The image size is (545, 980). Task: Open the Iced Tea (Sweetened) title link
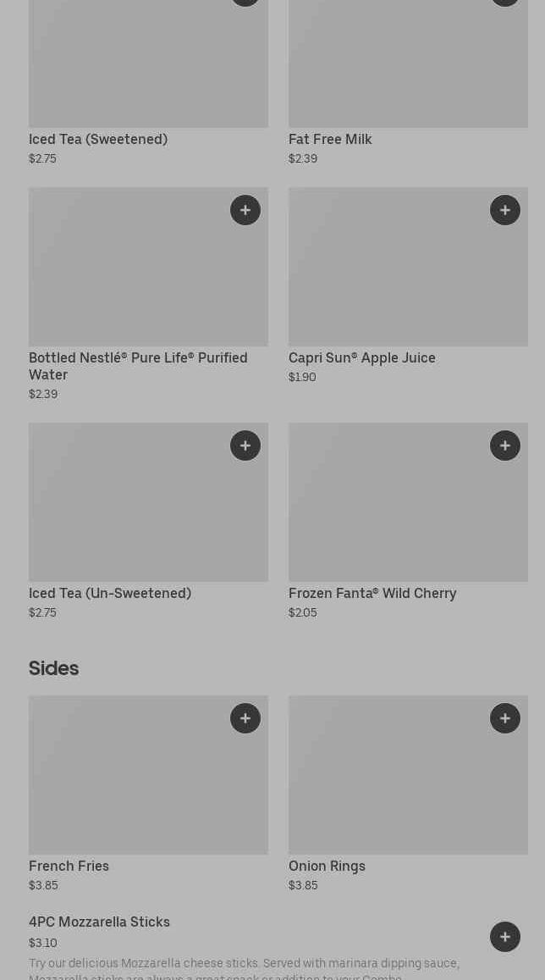pyautogui.click(x=98, y=140)
